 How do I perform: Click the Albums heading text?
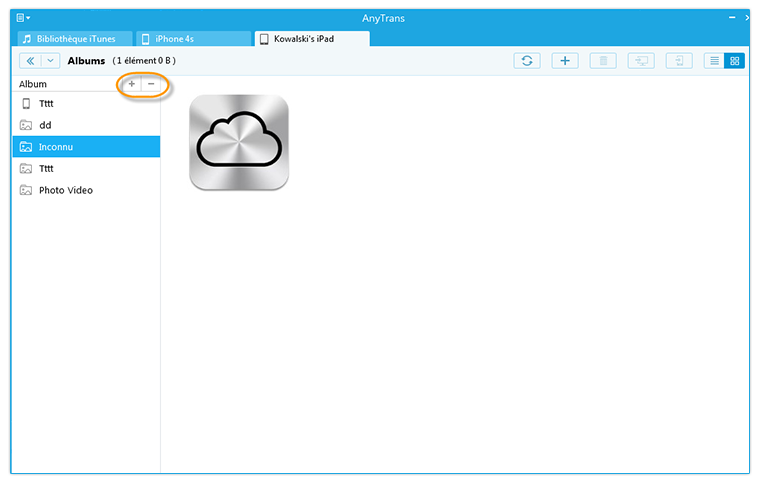(86, 61)
